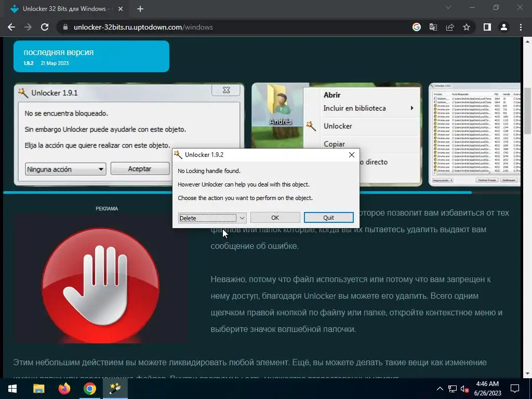Click the muted volume tray icon
Image resolution: width=532 pixels, height=399 pixels.
pos(464,389)
